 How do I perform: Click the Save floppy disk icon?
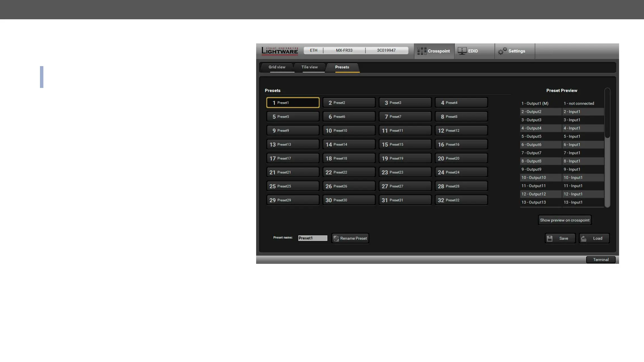(x=550, y=239)
